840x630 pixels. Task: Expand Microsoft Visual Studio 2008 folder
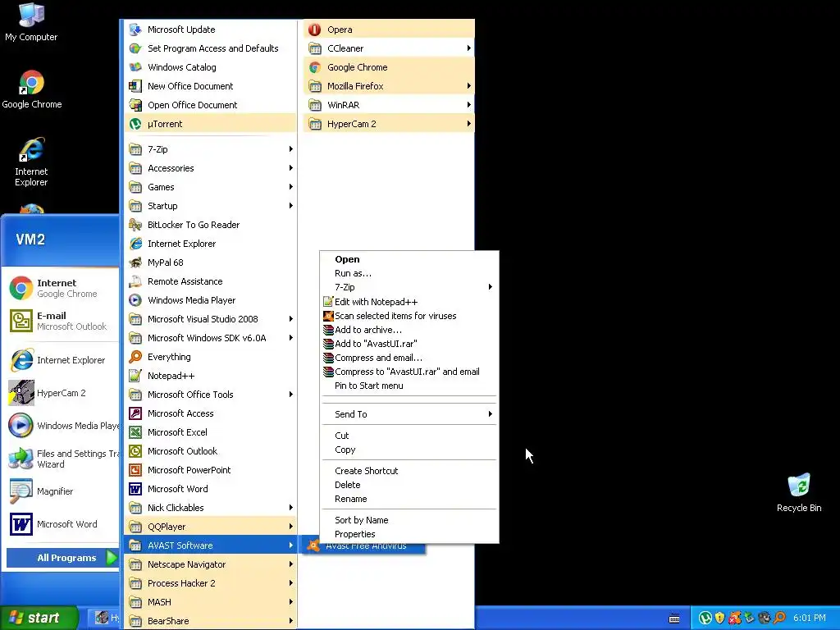tap(210, 319)
